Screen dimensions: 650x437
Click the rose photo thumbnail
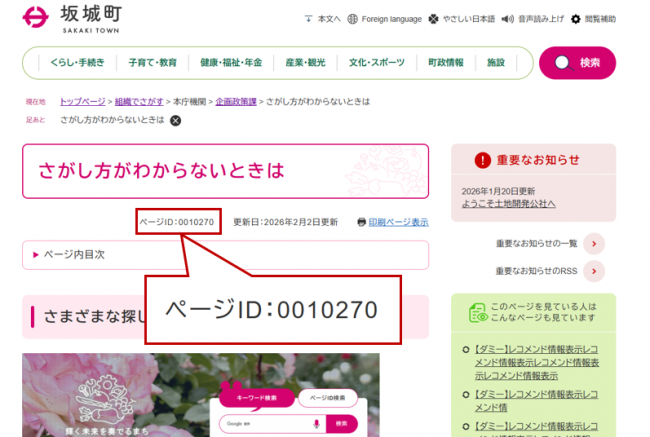tap(201, 395)
